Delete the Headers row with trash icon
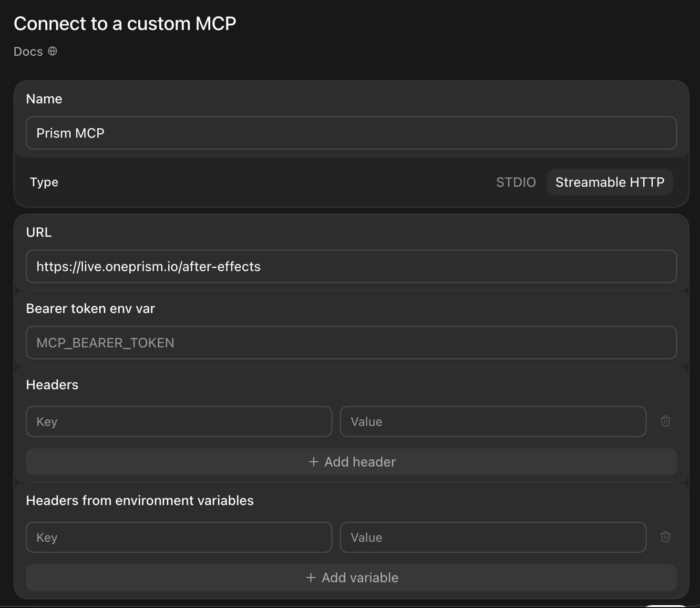Image resolution: width=700 pixels, height=608 pixels. coord(666,421)
